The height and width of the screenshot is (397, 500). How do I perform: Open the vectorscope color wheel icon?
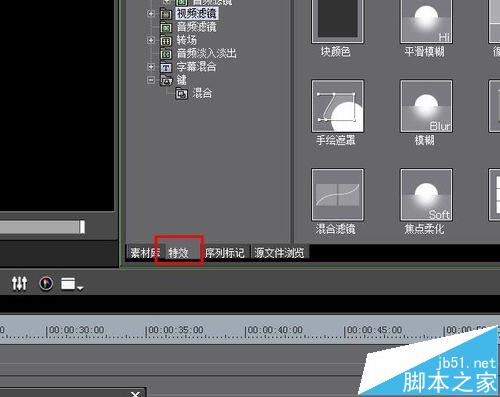point(46,284)
